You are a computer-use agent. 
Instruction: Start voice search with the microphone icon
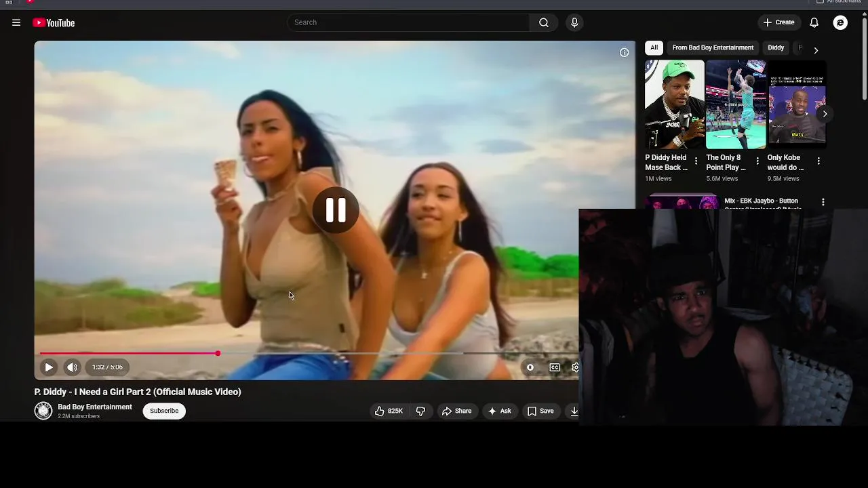(574, 22)
